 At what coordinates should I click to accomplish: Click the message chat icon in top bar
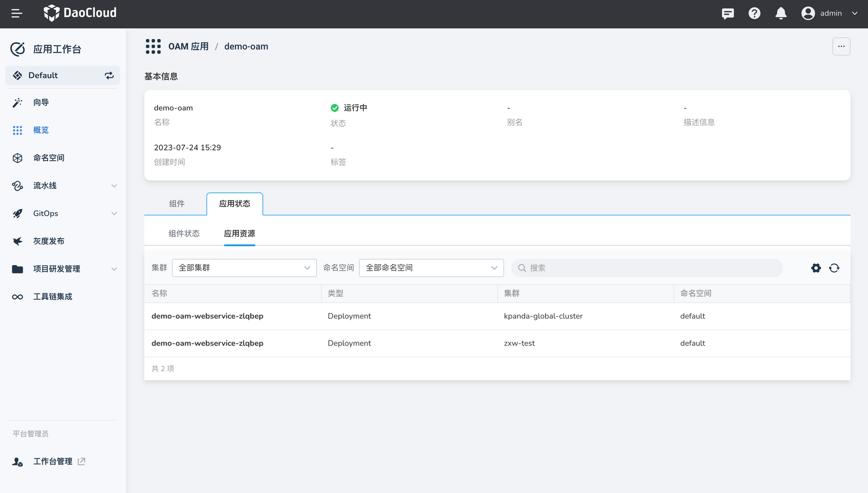pos(727,13)
